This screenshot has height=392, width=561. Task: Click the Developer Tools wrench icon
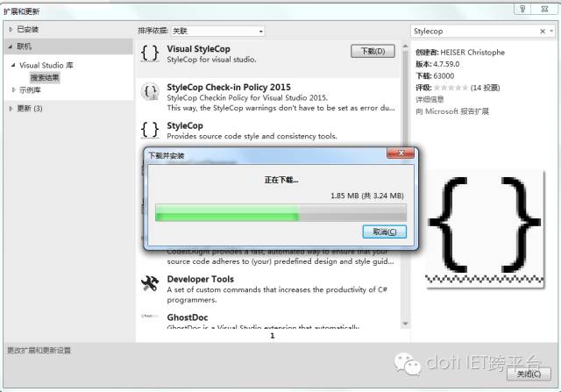pos(150,283)
